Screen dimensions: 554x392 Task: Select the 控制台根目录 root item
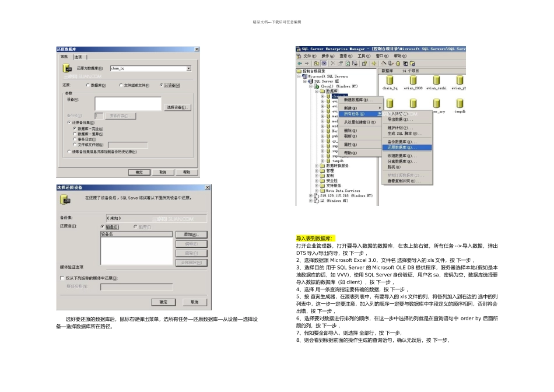(x=313, y=71)
